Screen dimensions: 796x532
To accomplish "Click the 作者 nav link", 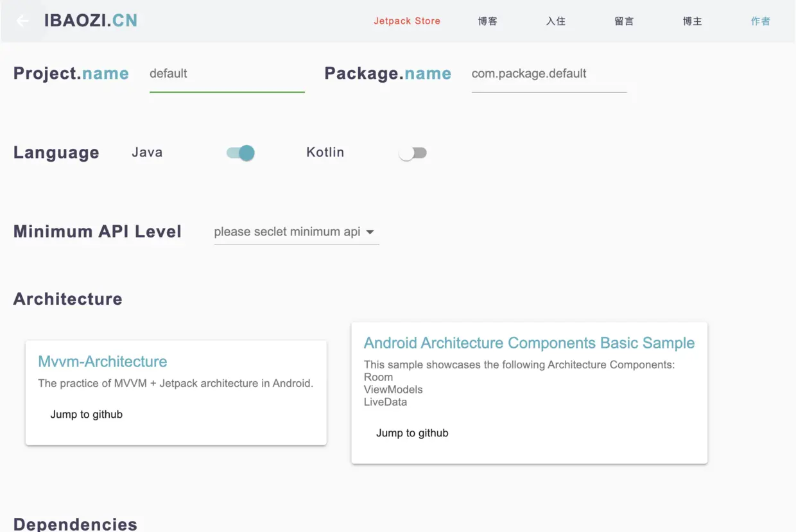I will click(x=760, y=21).
